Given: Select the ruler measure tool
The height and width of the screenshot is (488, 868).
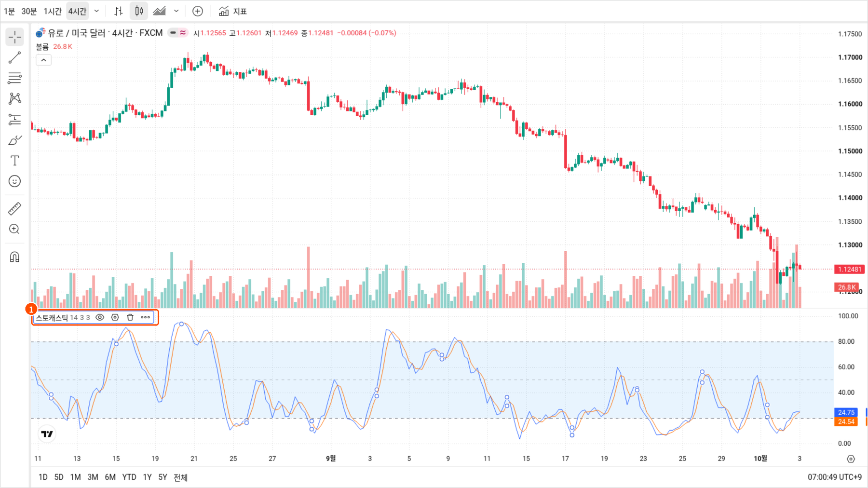Looking at the screenshot, I should click(15, 208).
